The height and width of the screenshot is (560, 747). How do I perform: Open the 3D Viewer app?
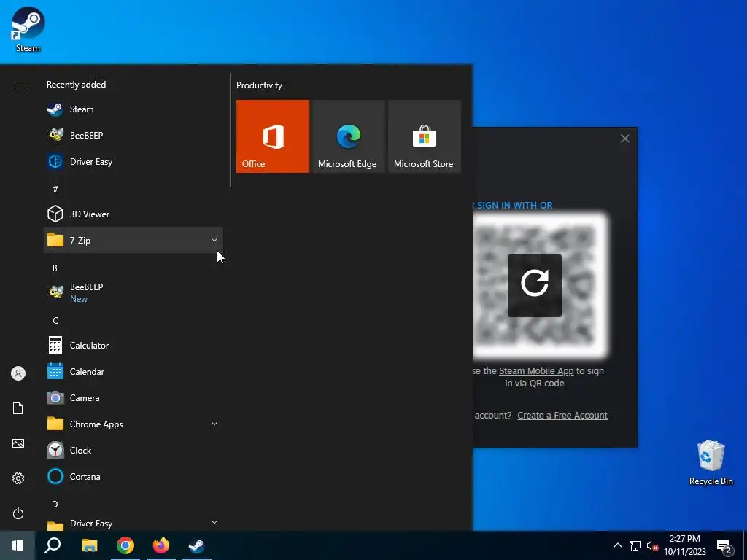(x=133, y=214)
